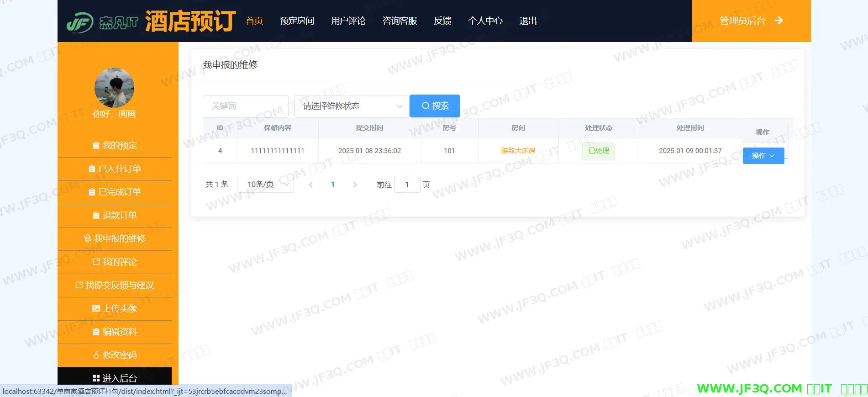Open 上传头像 sidebar entry
Viewport: 868px width, 397px height.
pyautogui.click(x=115, y=308)
